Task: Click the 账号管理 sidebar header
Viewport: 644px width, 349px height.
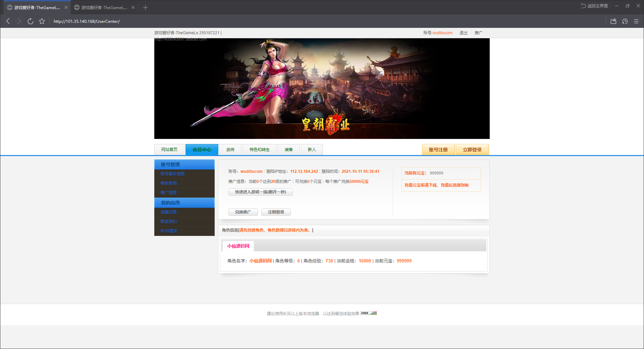Action: pos(184,164)
